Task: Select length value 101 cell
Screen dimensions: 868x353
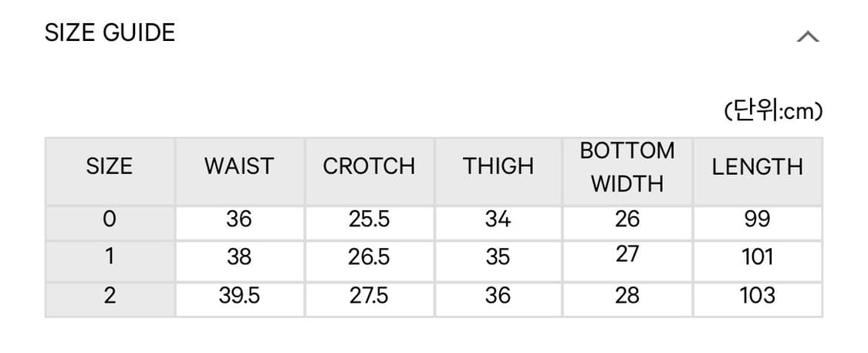Action: [x=757, y=256]
